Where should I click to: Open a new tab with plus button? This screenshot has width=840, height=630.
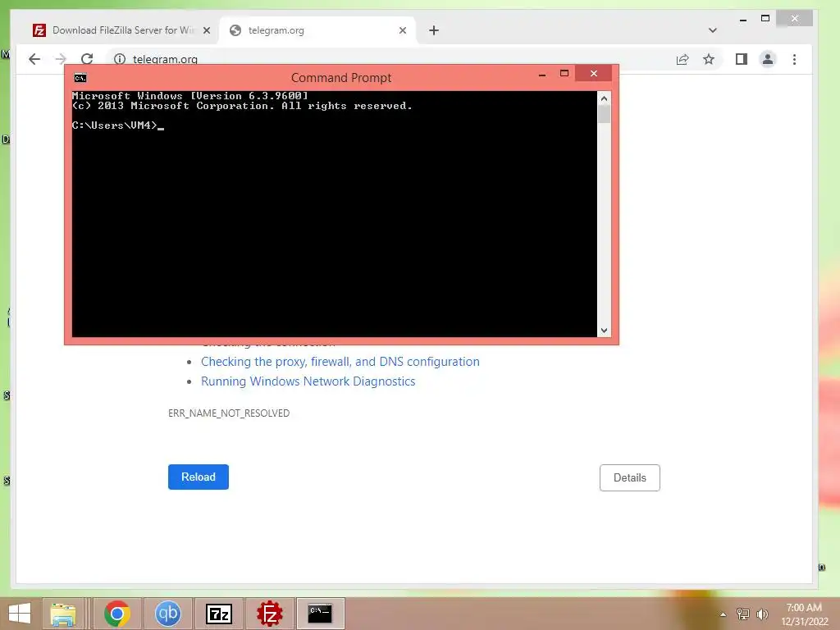(434, 30)
